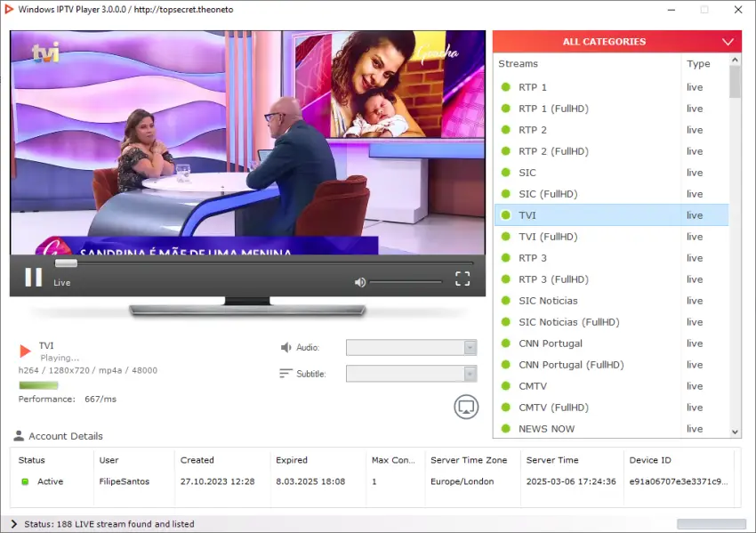
Task: Click green status dot for SIC
Action: coord(506,173)
